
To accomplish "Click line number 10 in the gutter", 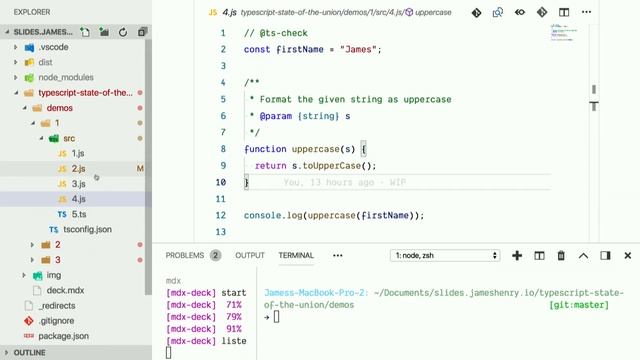I will (221, 182).
